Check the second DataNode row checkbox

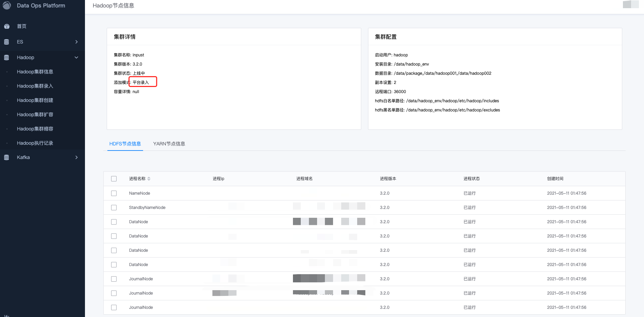[114, 236]
